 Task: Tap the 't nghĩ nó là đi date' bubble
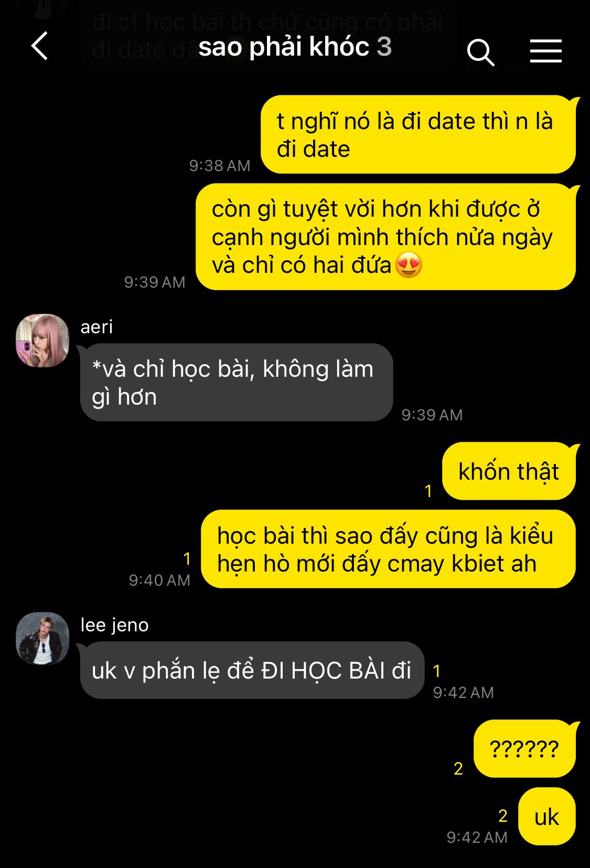[418, 135]
